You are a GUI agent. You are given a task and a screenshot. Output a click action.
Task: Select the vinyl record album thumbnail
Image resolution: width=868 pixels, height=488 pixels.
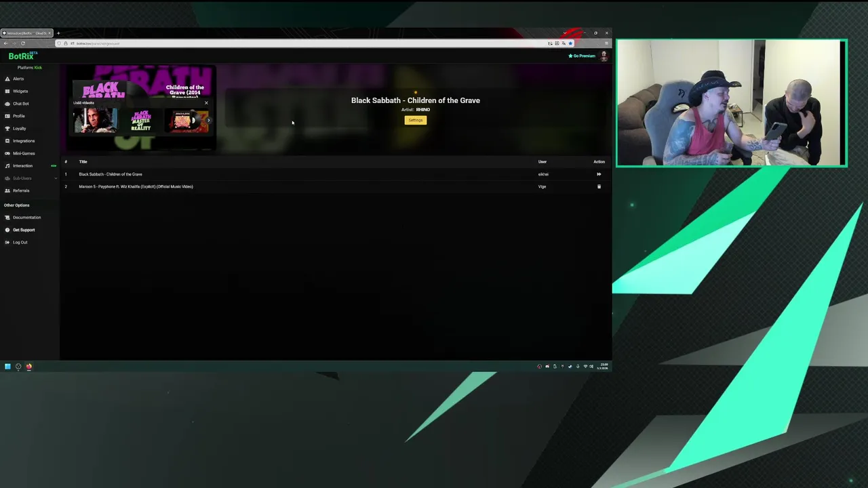click(186, 121)
